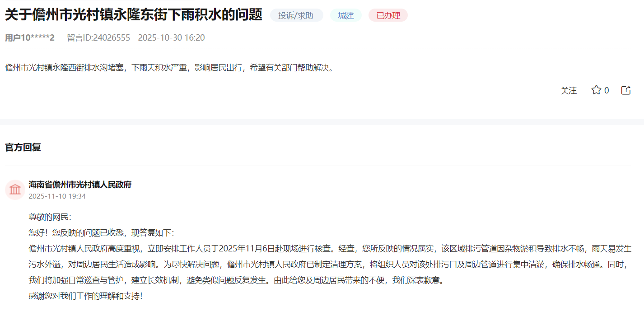
Task: Select the favorite count number next to the star
Action: tap(606, 90)
